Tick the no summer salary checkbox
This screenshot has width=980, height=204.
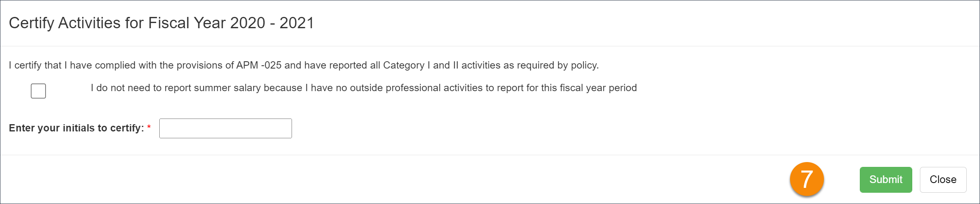coord(38,91)
